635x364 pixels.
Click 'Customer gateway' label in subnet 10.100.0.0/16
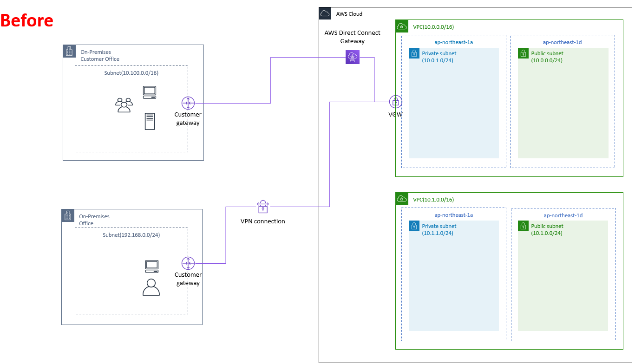188,119
